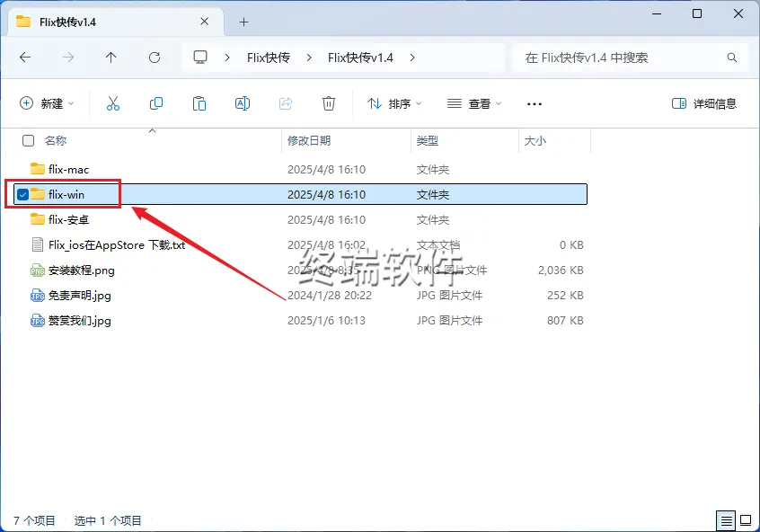The width and height of the screenshot is (760, 532).
Task: Minimize the Explorer window
Action: 657,14
